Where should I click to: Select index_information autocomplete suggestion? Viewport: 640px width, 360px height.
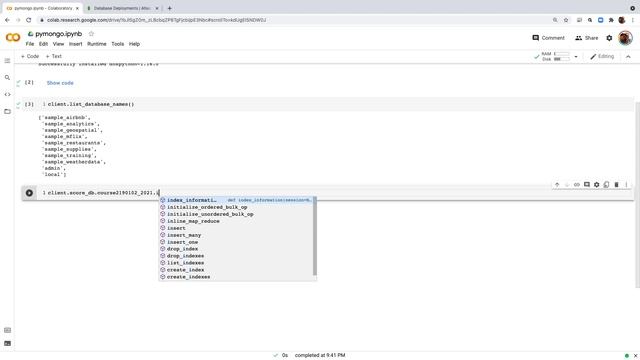pos(236,200)
